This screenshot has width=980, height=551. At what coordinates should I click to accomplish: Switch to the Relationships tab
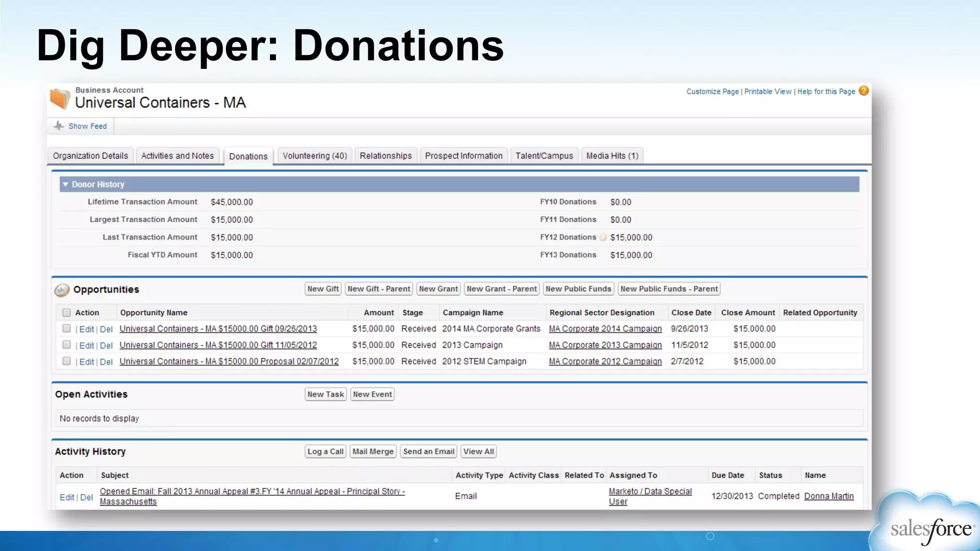(x=386, y=156)
